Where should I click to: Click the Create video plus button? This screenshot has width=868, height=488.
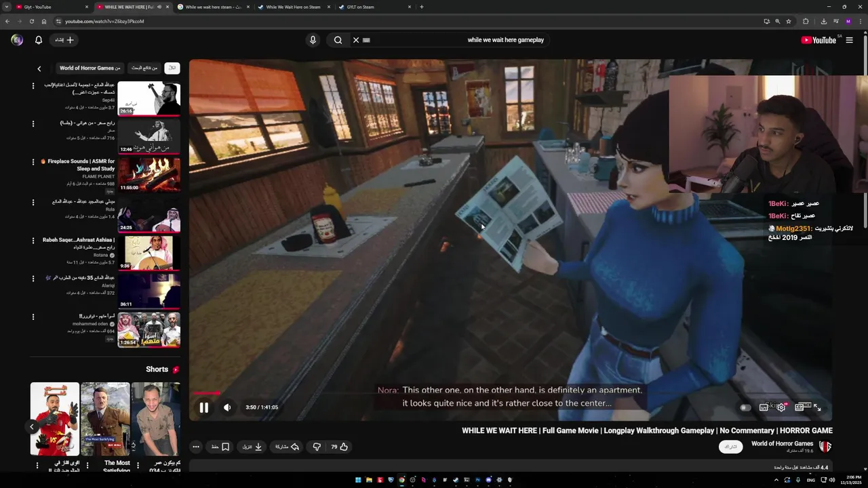pos(64,40)
